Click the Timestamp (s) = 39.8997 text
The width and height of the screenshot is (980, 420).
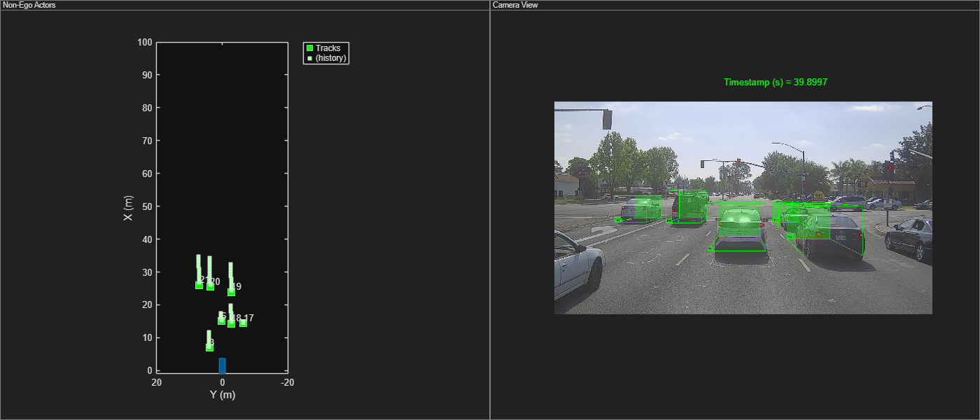tap(776, 83)
